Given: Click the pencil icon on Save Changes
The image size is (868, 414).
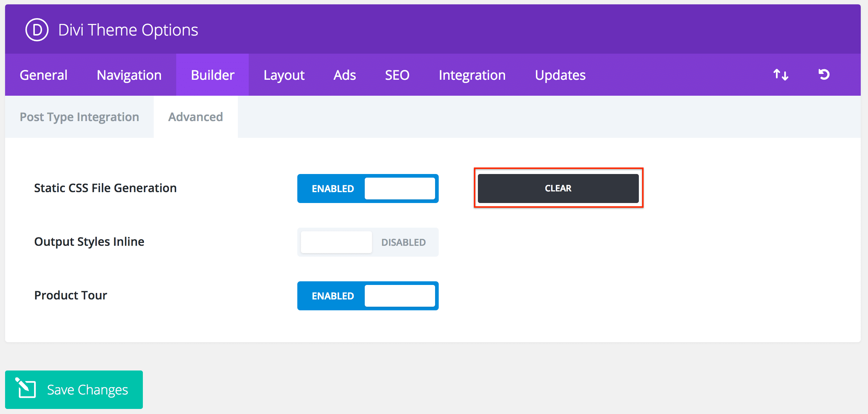Looking at the screenshot, I should pyautogui.click(x=25, y=388).
